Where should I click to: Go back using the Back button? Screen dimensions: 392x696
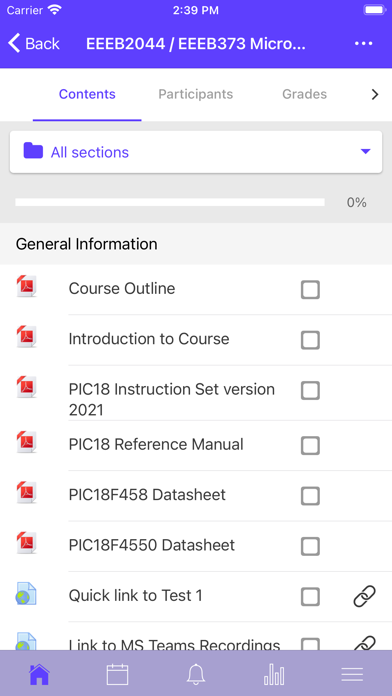(34, 44)
